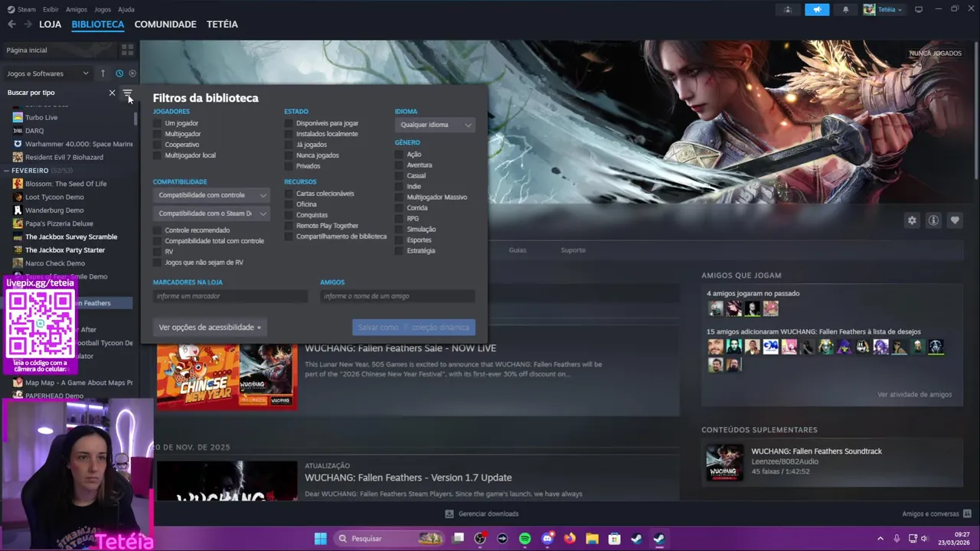Open the Ajuda menu

click(126, 9)
